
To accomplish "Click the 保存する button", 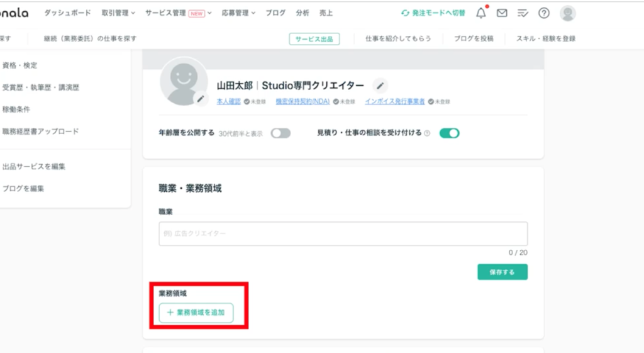I will 502,272.
